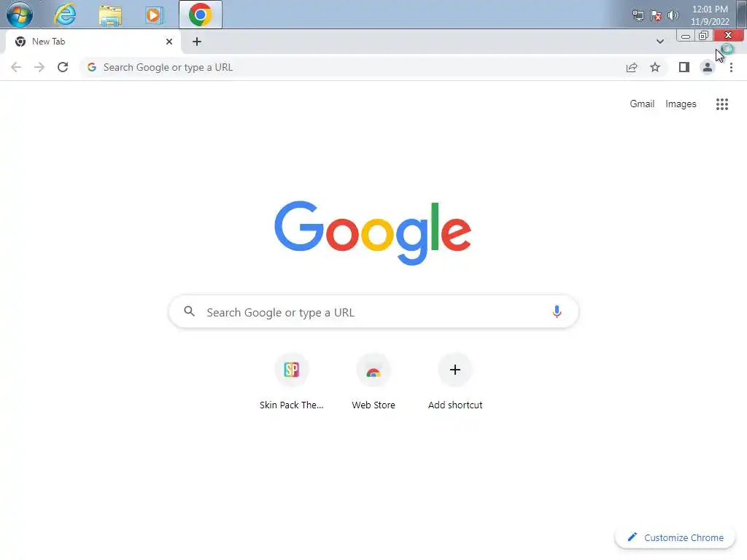Go forward with the forward arrow
Viewport: 747px width, 560px height.
point(39,67)
